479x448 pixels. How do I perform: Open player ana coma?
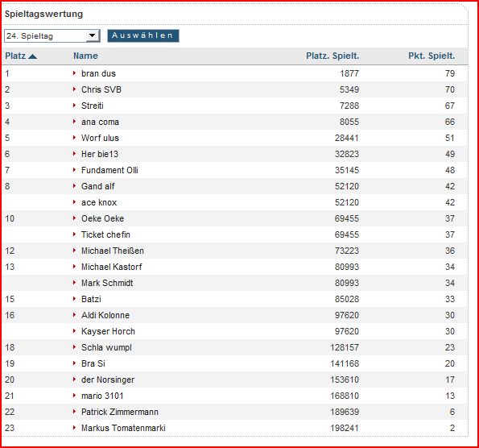(x=100, y=122)
